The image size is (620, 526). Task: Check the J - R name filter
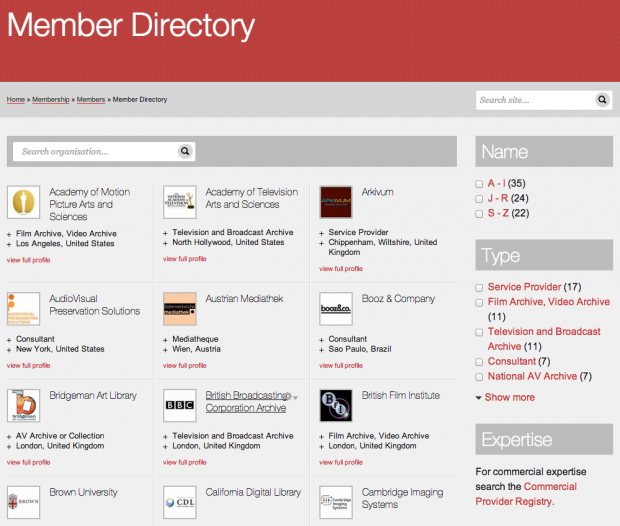479,199
